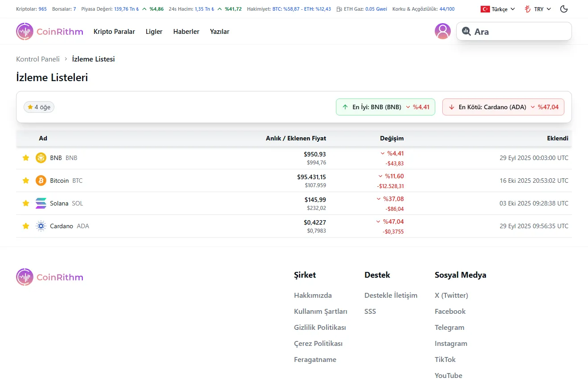Open the Ligler menu item
This screenshot has width=588, height=386.
click(x=154, y=32)
